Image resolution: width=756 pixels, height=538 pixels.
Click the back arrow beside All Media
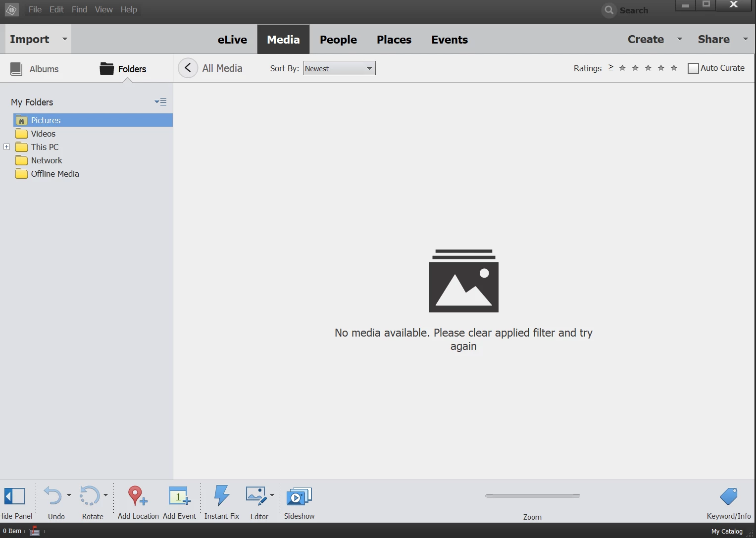188,68
